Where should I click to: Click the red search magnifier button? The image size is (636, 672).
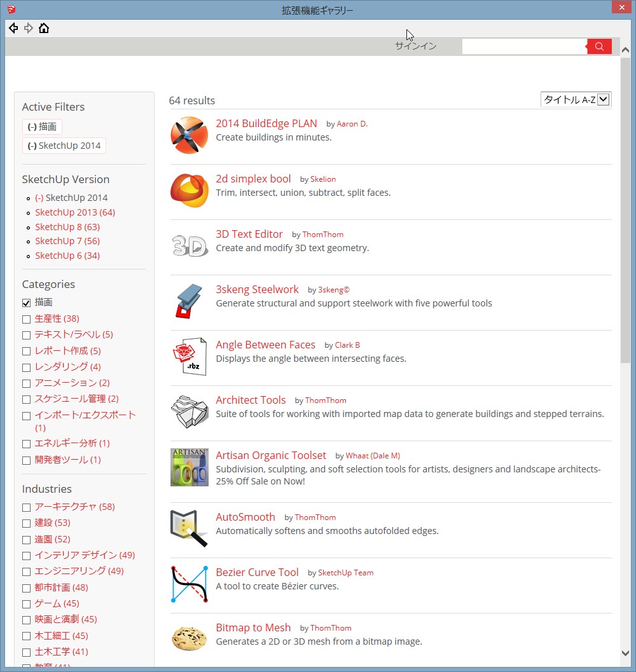[599, 46]
